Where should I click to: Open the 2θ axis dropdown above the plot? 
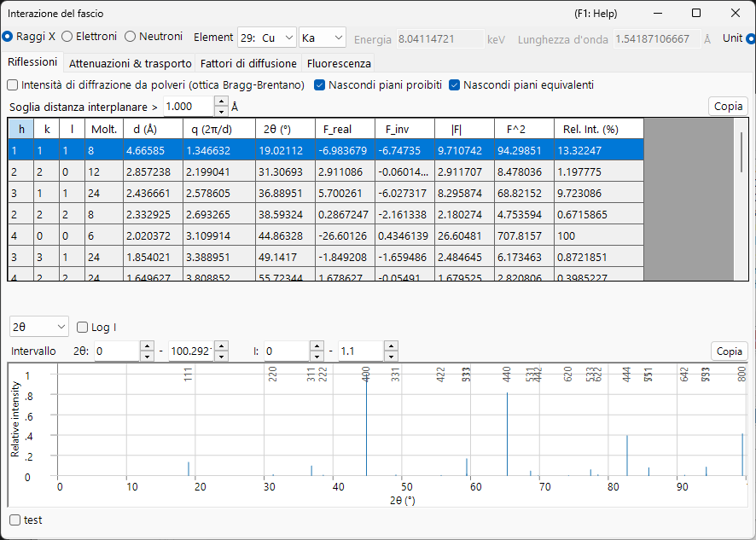(x=39, y=327)
